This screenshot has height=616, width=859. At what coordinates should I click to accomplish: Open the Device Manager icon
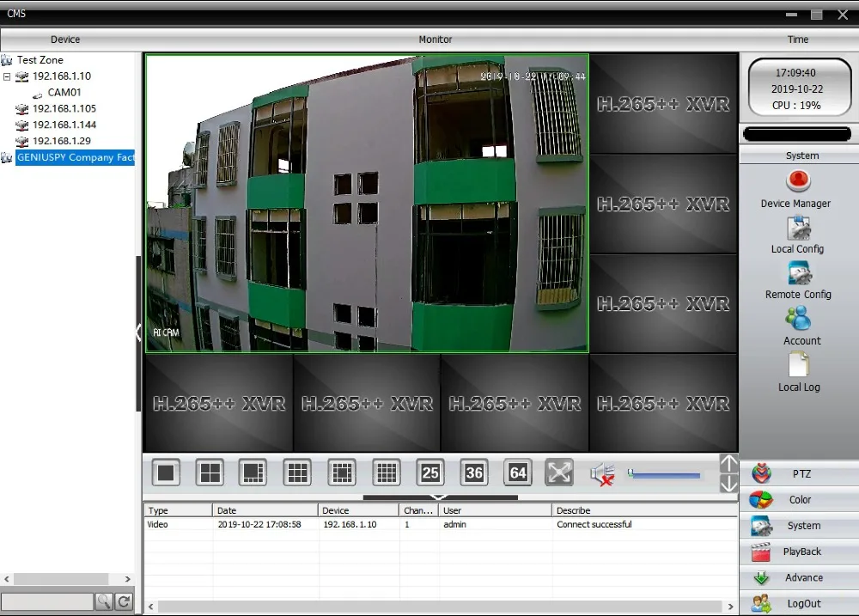[798, 180]
